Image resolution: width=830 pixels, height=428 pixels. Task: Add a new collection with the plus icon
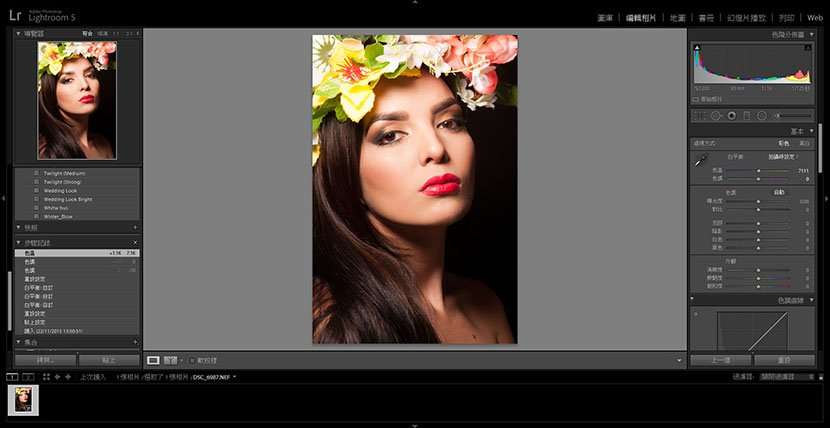click(135, 342)
